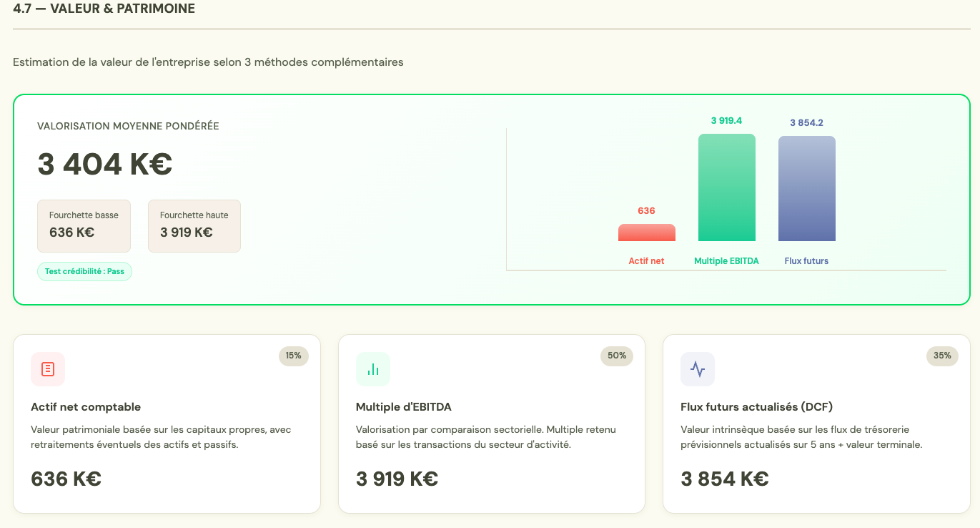Click the Valeur intrinsèque description text
980x528 pixels.
[801, 437]
